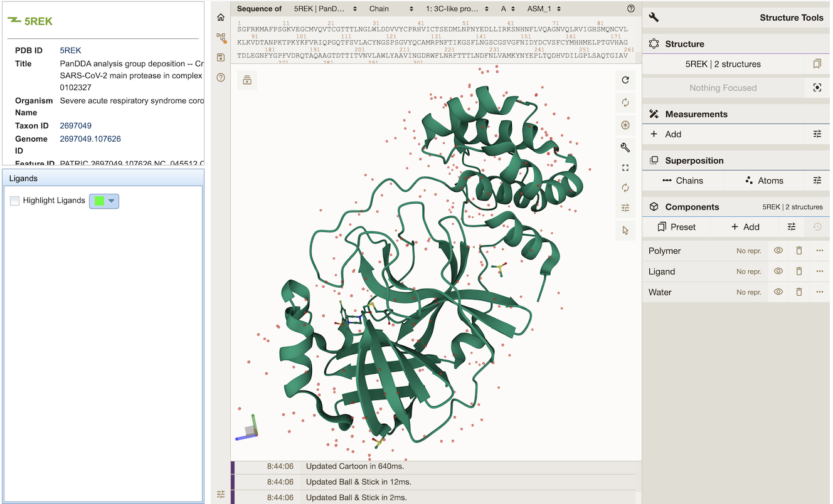Image resolution: width=833 pixels, height=504 pixels.
Task: Collapse the Structure section header
Action: (736, 44)
